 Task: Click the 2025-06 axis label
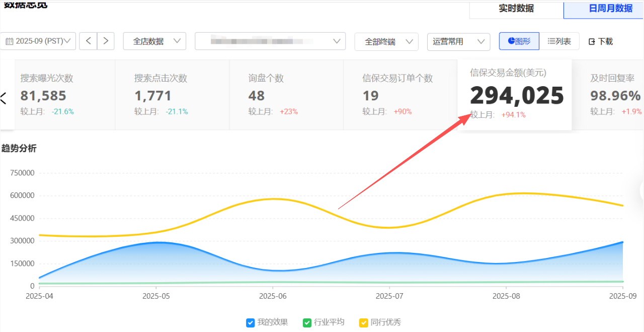(273, 296)
